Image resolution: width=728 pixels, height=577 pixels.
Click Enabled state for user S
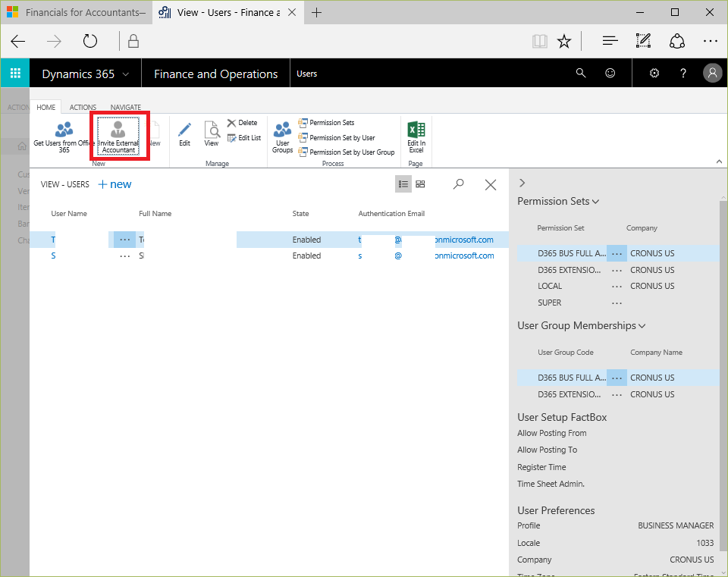pos(306,256)
